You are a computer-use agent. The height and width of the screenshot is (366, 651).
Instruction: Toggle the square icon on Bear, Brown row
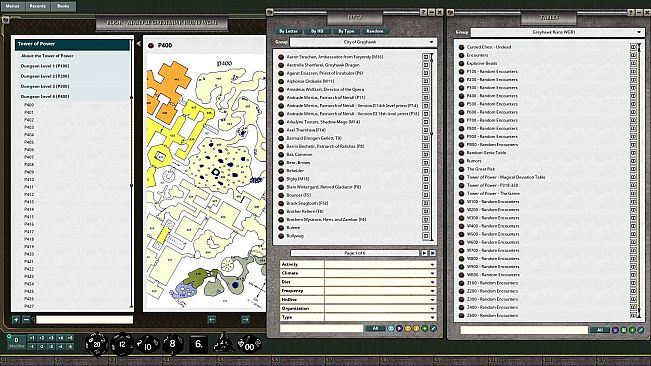tap(426, 163)
